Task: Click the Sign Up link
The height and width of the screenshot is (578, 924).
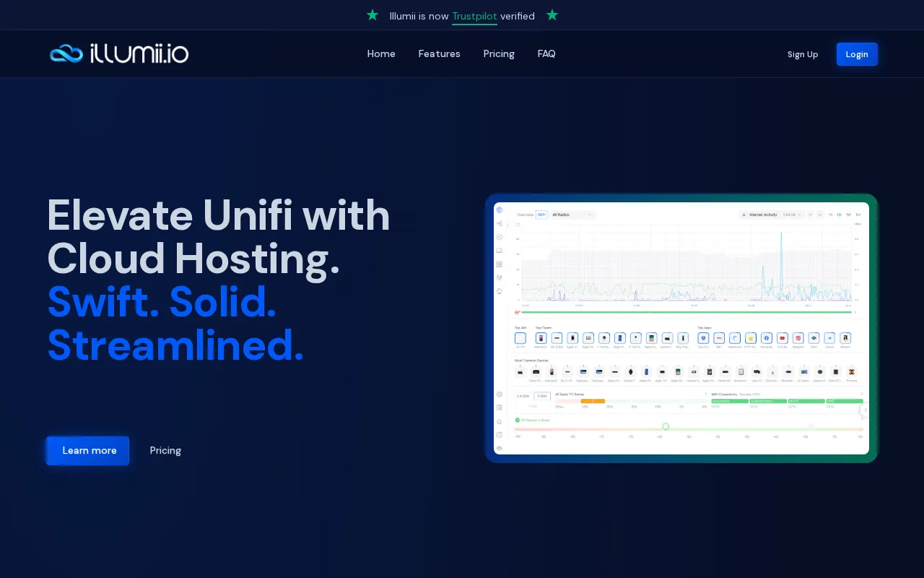Action: pyautogui.click(x=803, y=54)
